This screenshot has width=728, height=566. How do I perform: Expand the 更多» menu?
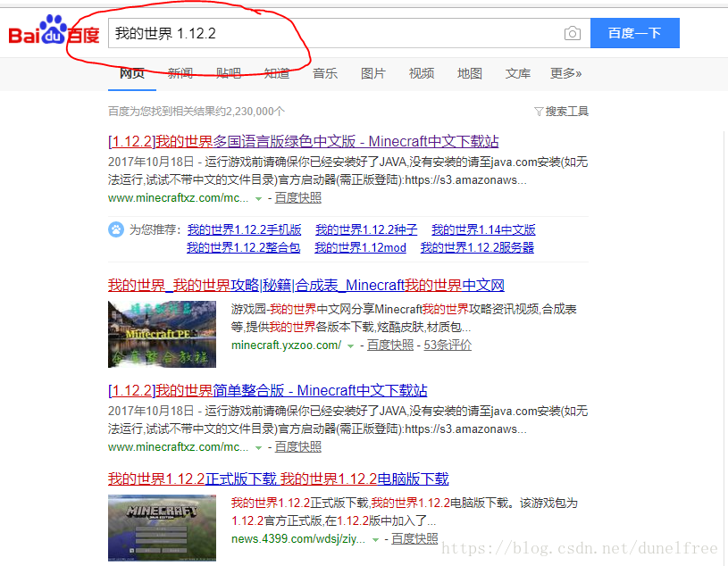coord(565,73)
